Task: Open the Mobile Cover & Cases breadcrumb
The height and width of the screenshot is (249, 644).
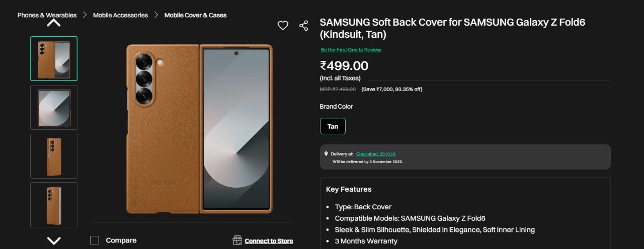Action: click(195, 15)
